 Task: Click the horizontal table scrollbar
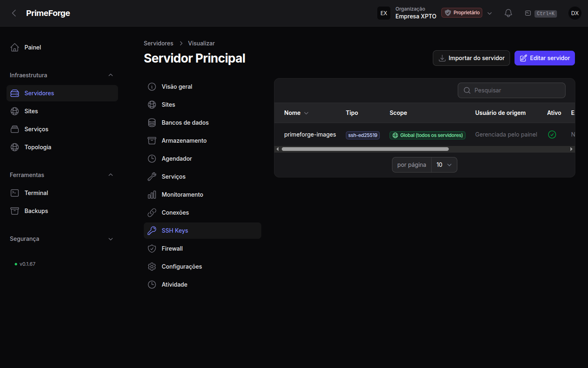click(365, 149)
